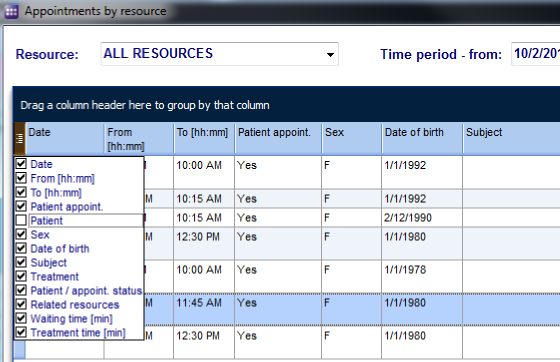
Task: Select the 1/1/1978 date of birth cell
Action: click(422, 276)
